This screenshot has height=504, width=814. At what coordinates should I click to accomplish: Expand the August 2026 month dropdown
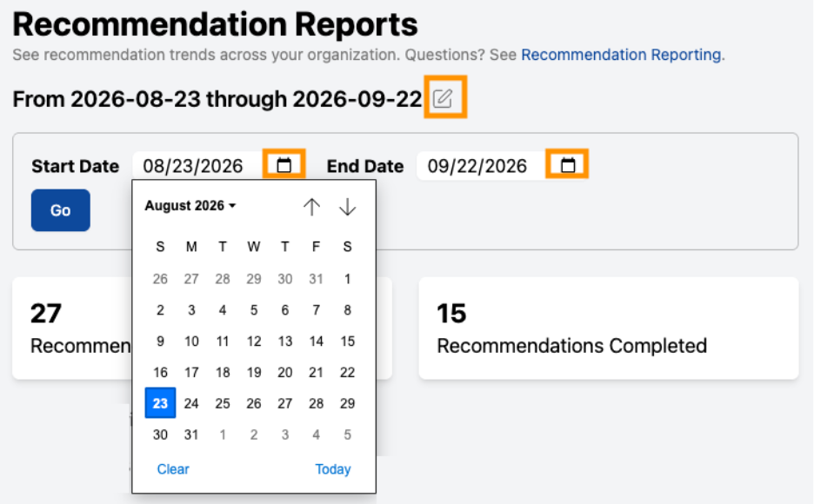pyautogui.click(x=190, y=206)
